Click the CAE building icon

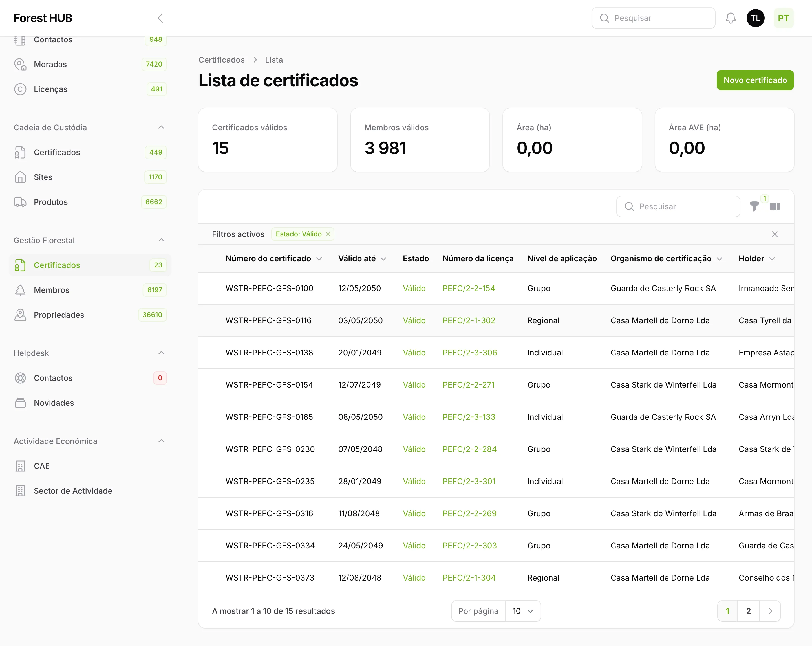tap(20, 466)
